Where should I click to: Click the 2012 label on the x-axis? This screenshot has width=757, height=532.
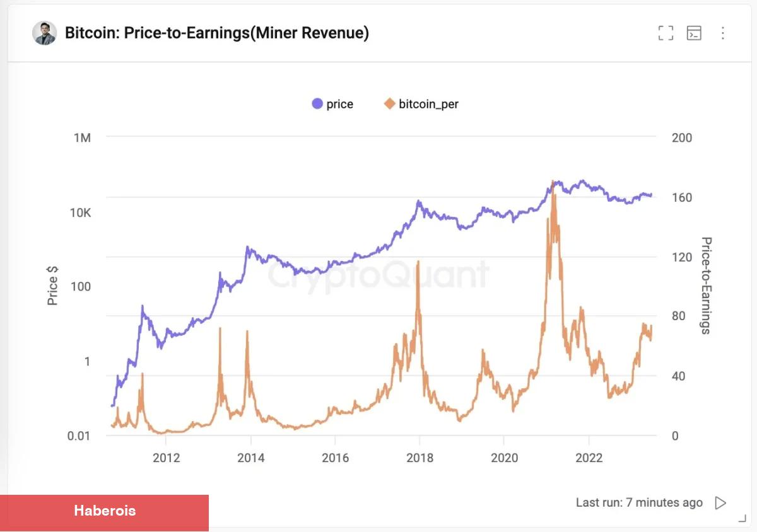166,458
